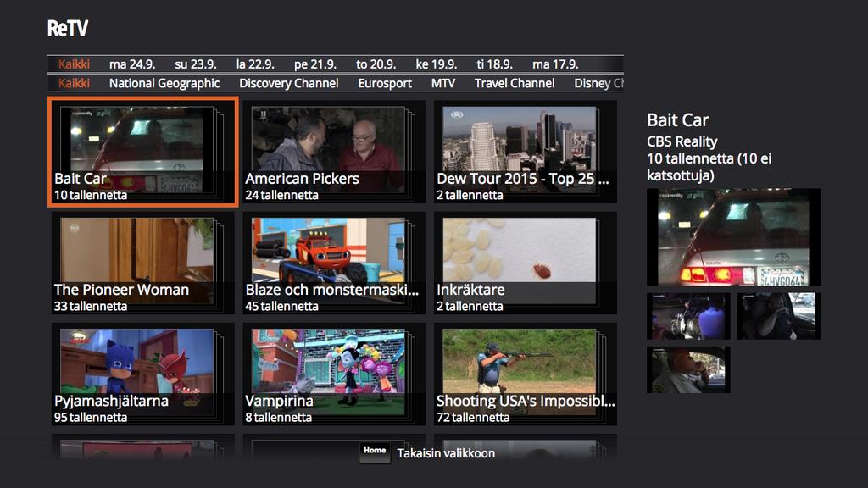
Task: Click Takaisin valikkoon link
Action: pyautogui.click(x=446, y=453)
